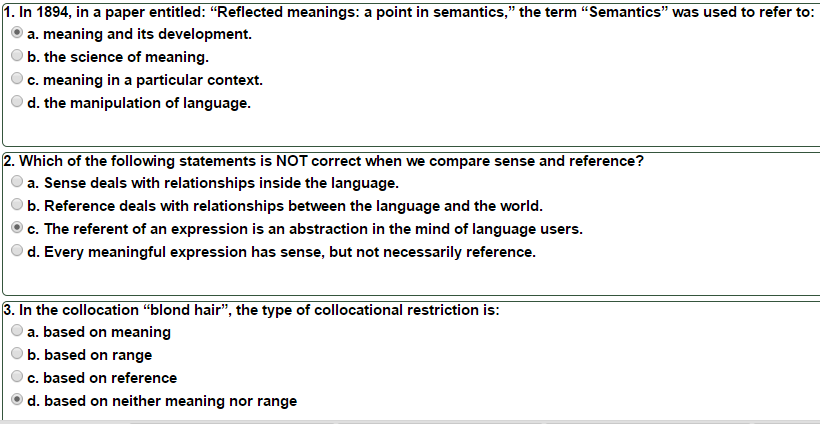Pick c. The referent is an abstraction

[17, 228]
